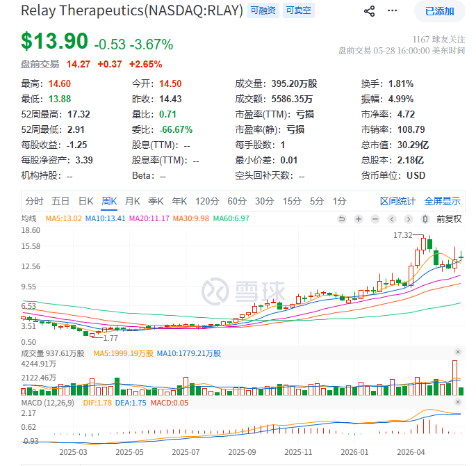Click the DEA:1.75 indicator value
This screenshot has width=476, height=466.
(131, 403)
